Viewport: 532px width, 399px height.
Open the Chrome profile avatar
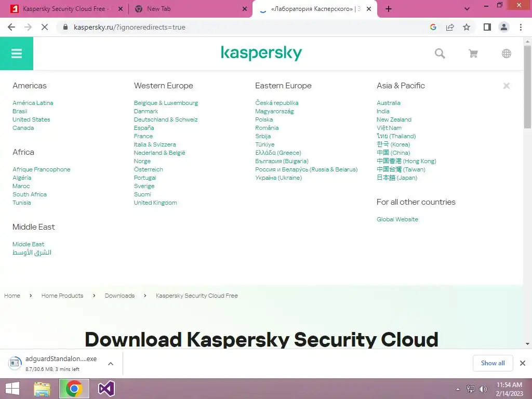[x=504, y=27]
